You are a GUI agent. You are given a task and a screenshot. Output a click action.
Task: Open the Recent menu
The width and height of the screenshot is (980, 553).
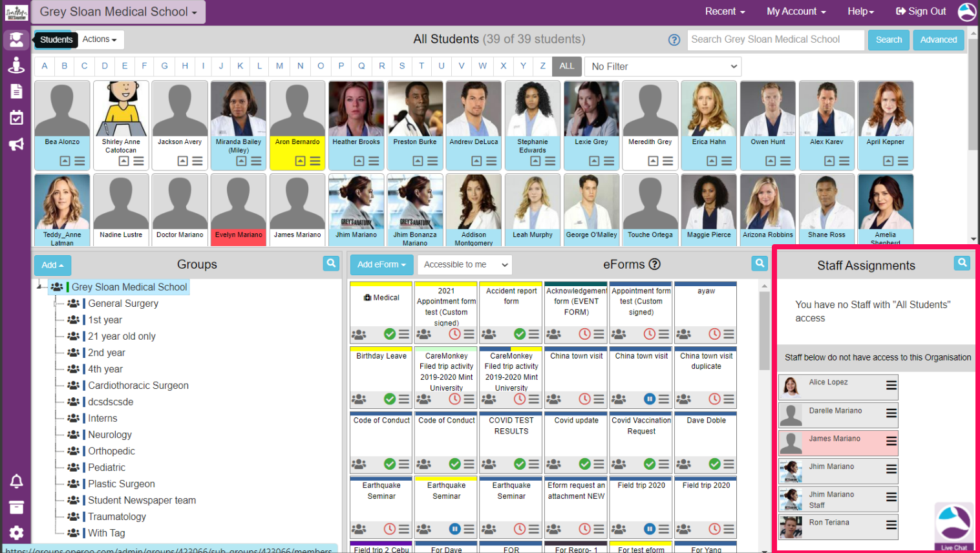tap(725, 12)
